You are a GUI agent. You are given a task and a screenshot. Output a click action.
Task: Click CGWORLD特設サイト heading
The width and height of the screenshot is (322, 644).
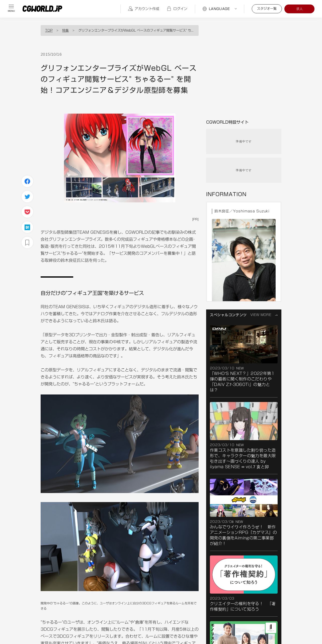(227, 122)
